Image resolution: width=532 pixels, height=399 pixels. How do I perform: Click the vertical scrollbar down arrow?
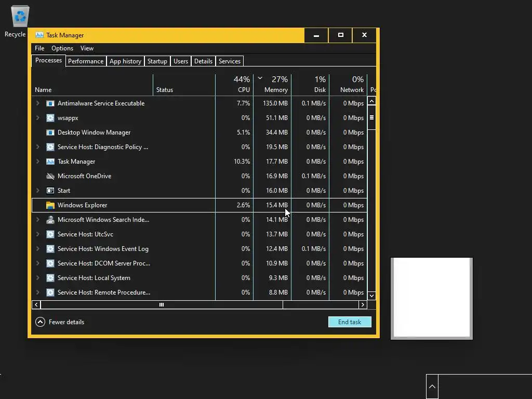(371, 296)
